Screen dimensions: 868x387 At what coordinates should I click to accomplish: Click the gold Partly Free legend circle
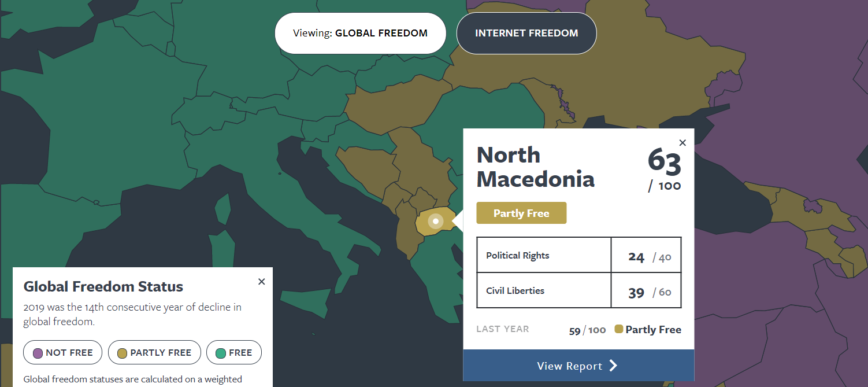tap(122, 353)
